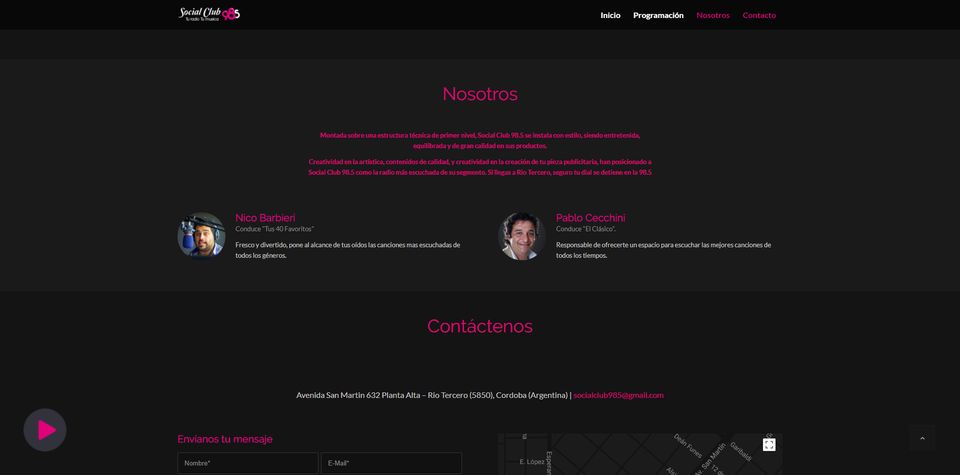The width and height of the screenshot is (960, 475).
Task: Click the Conduce "Tus 40 Favoritos" subtitle
Action: [x=274, y=229]
